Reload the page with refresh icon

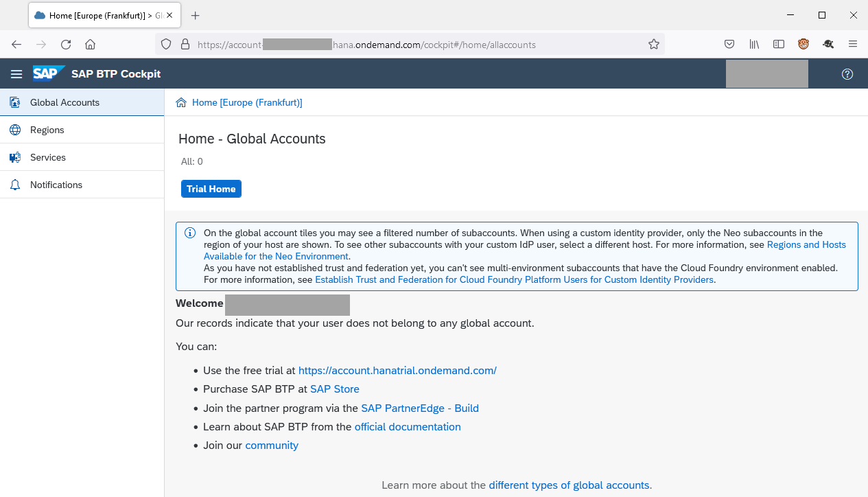click(66, 44)
